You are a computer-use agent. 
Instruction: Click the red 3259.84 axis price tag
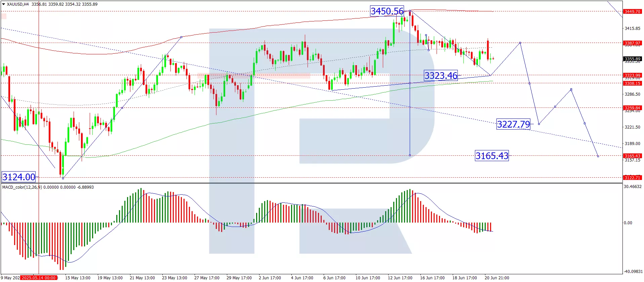click(x=632, y=108)
